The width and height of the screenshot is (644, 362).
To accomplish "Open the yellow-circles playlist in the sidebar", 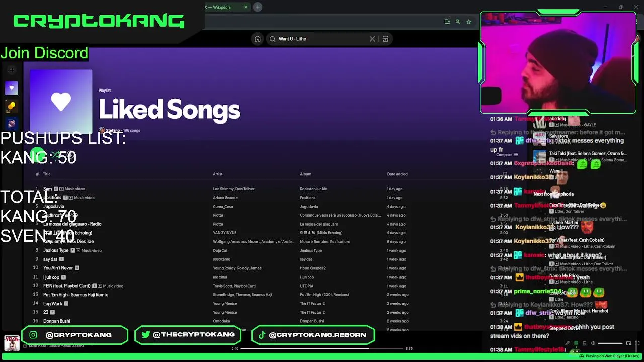I will [12, 106].
